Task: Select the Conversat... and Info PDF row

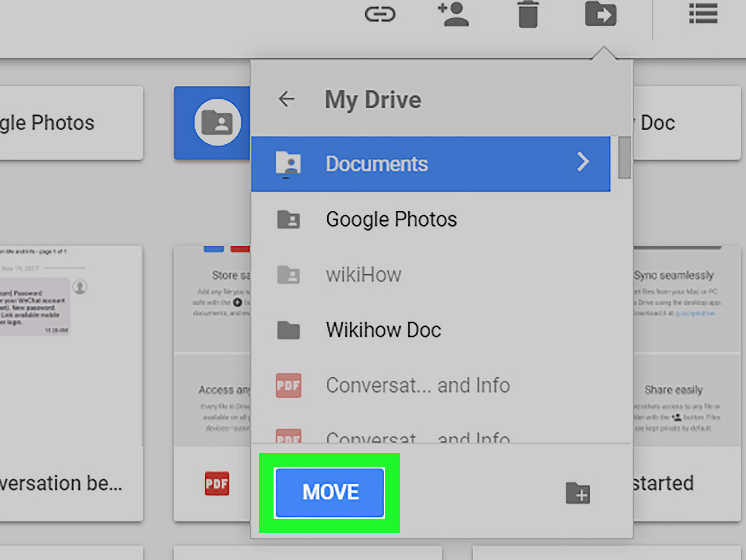Action: pos(431,386)
